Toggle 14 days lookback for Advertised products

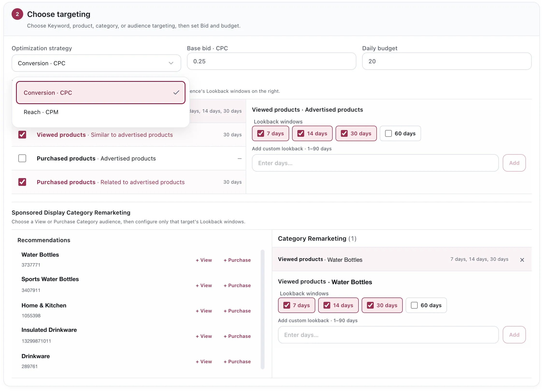click(312, 133)
